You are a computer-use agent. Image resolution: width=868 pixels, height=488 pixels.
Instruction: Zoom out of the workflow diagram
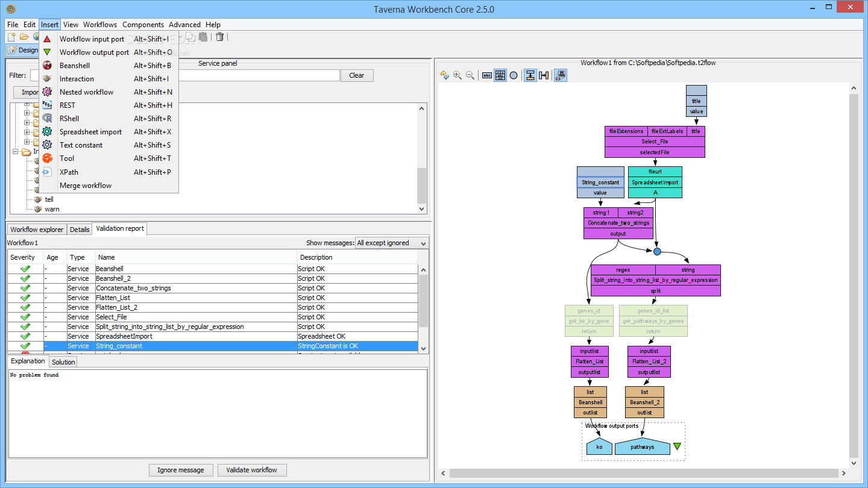click(470, 75)
